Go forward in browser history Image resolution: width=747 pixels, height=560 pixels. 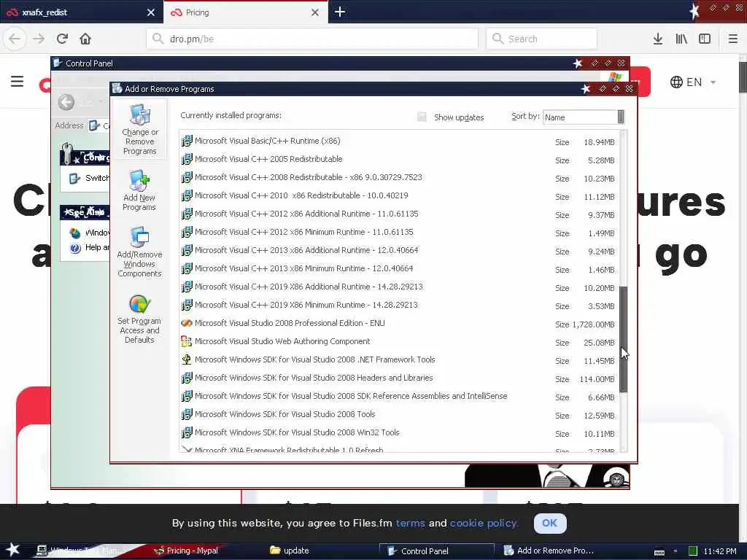tap(39, 39)
